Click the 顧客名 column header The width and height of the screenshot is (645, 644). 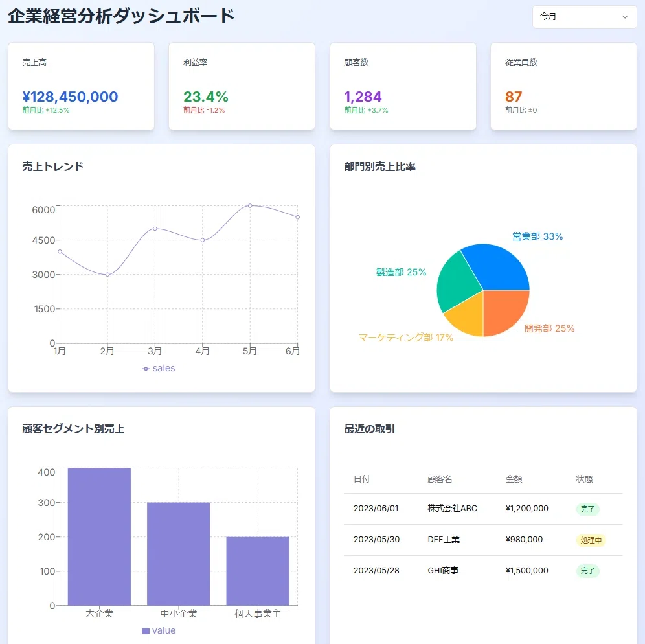pyautogui.click(x=440, y=479)
